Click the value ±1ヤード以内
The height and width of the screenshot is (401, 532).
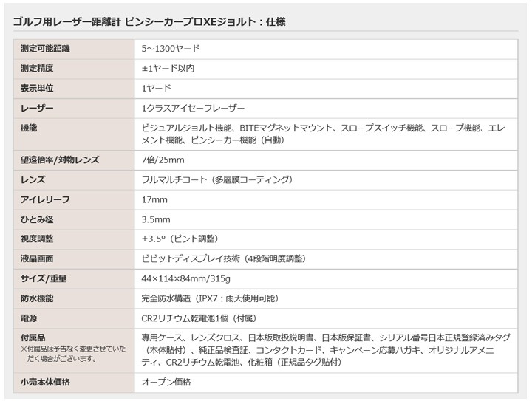[x=168, y=69]
